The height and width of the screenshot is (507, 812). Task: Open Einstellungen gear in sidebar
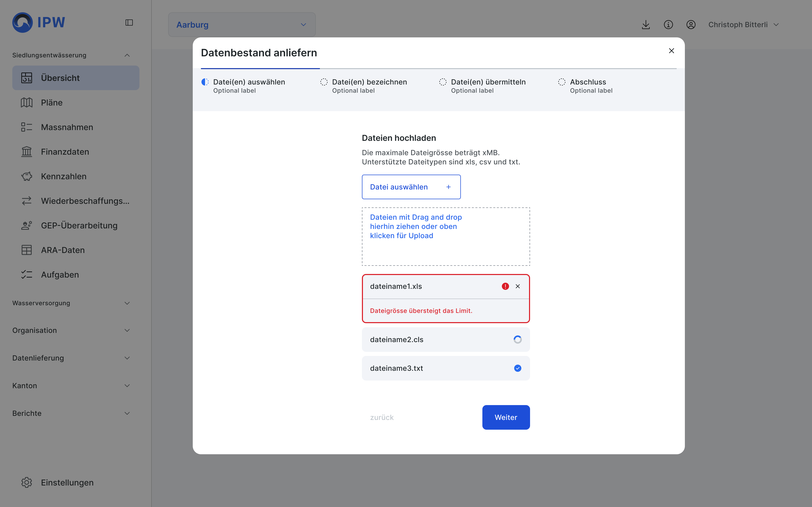(27, 482)
